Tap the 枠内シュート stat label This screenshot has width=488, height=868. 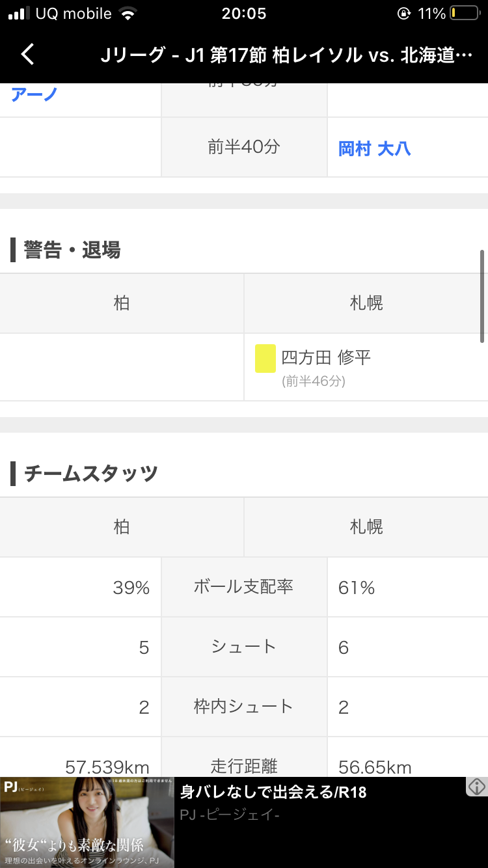[243, 707]
